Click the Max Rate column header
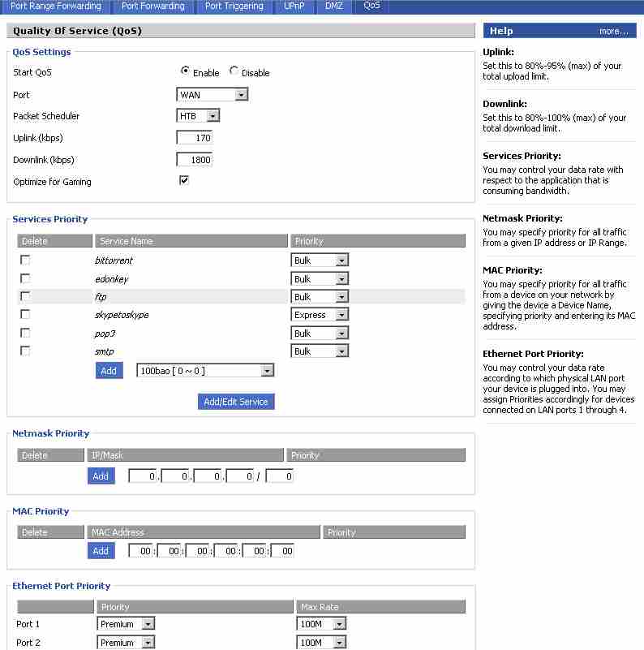 point(381,606)
